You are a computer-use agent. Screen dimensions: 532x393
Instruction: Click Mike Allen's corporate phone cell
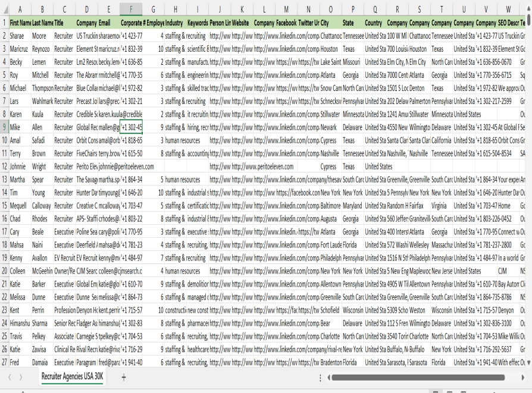pyautogui.click(x=131, y=127)
